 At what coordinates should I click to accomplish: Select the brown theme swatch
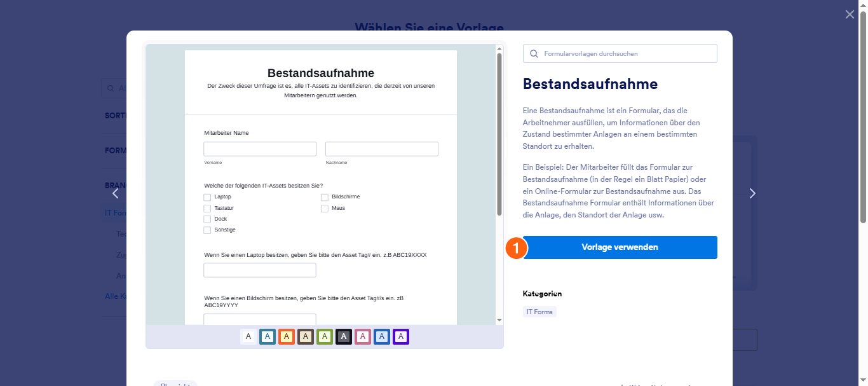coord(306,336)
